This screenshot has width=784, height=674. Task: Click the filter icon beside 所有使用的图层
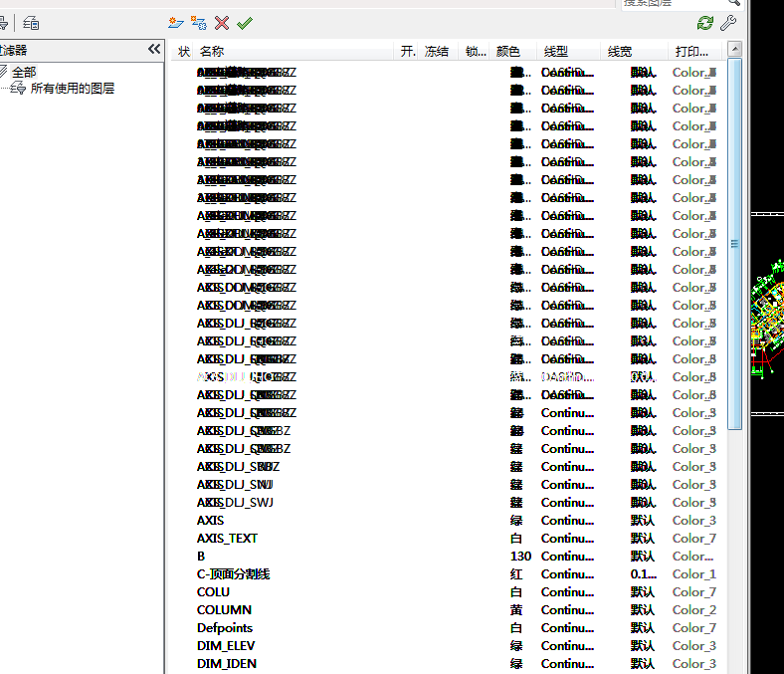pos(18,89)
